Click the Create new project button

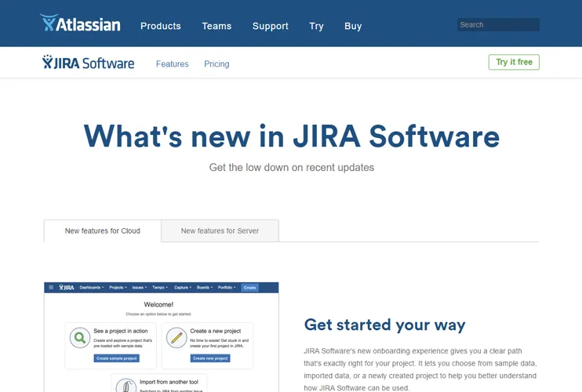pos(210,358)
